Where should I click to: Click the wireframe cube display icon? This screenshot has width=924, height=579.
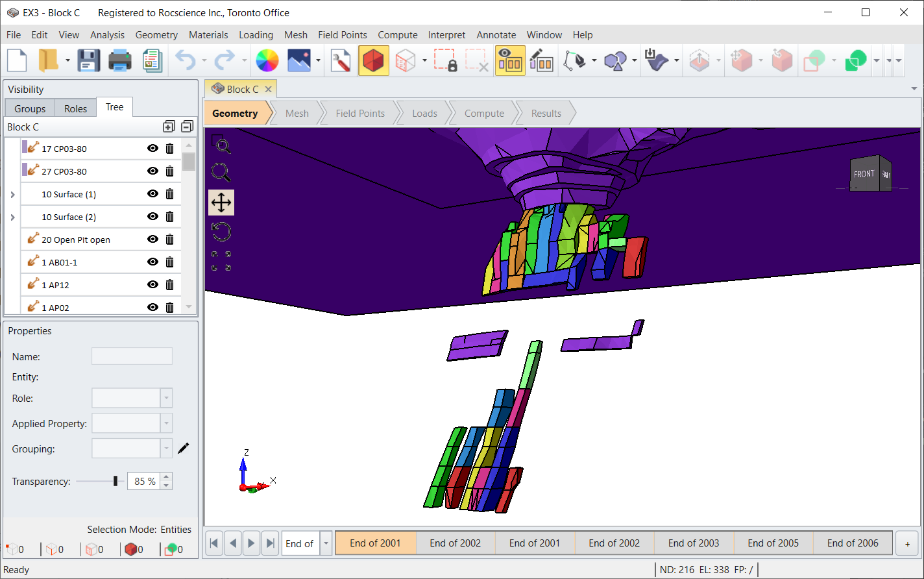coord(406,60)
